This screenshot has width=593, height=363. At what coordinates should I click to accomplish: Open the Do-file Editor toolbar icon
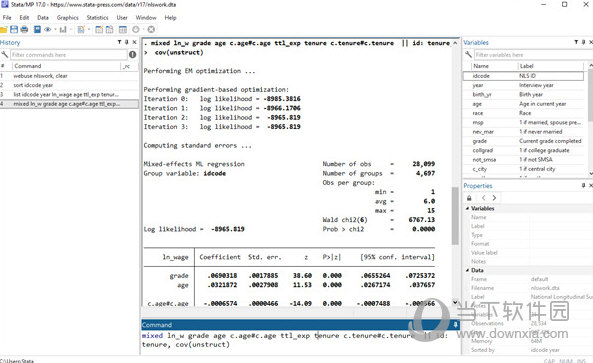click(81, 29)
